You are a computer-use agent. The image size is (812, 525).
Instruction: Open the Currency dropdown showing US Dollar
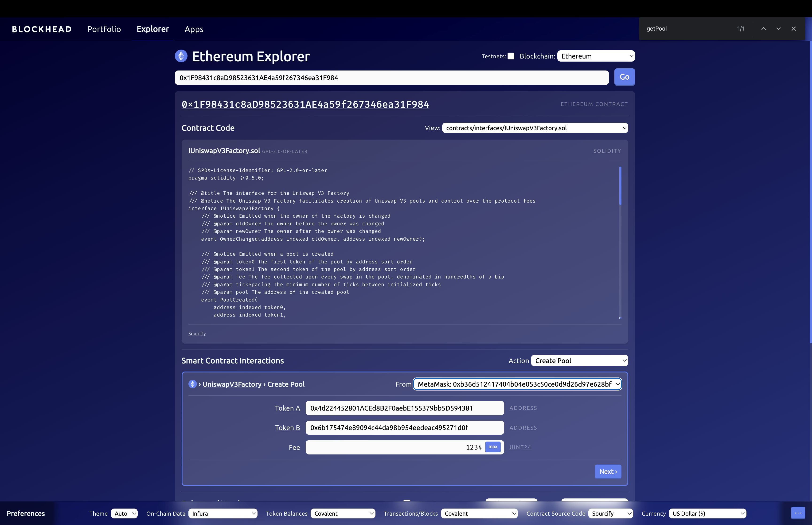(707, 513)
